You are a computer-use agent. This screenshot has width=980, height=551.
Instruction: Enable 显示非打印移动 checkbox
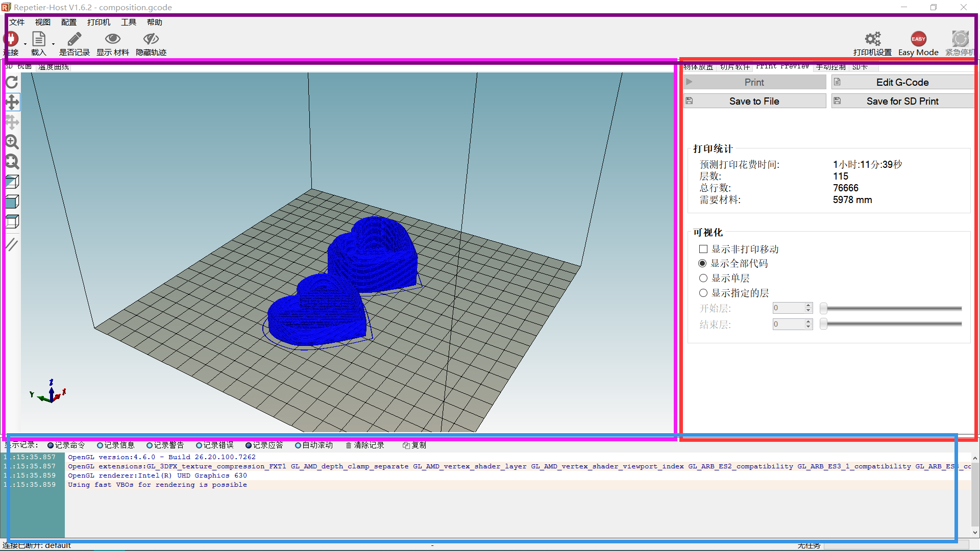tap(703, 249)
